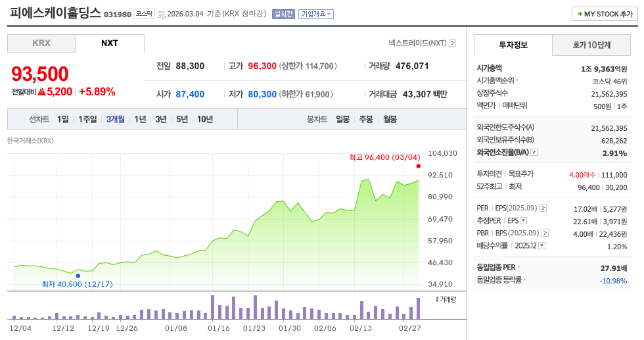644x340 pixels.
Task: Click high price 96,300
Action: (x=262, y=66)
